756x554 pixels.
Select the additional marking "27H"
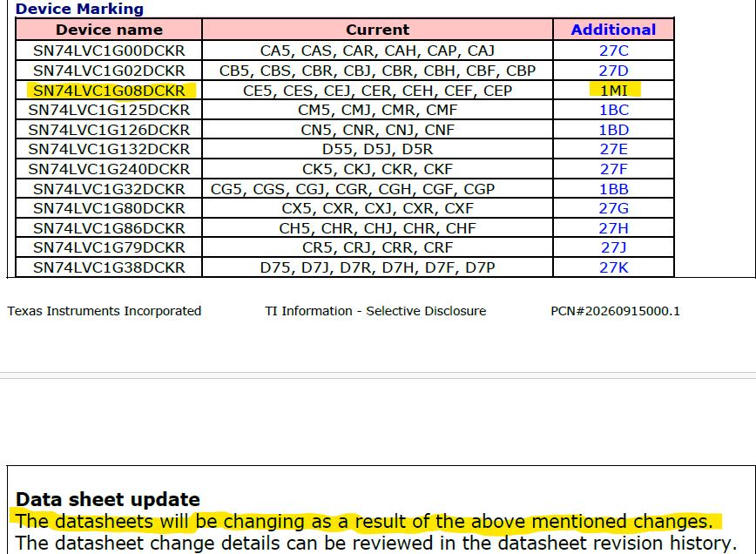tap(614, 228)
